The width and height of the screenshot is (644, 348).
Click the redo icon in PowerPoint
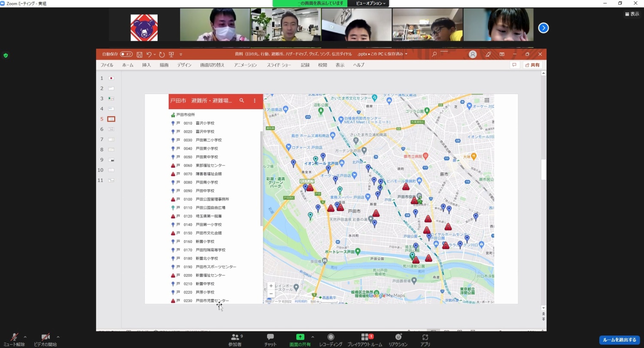pos(162,55)
